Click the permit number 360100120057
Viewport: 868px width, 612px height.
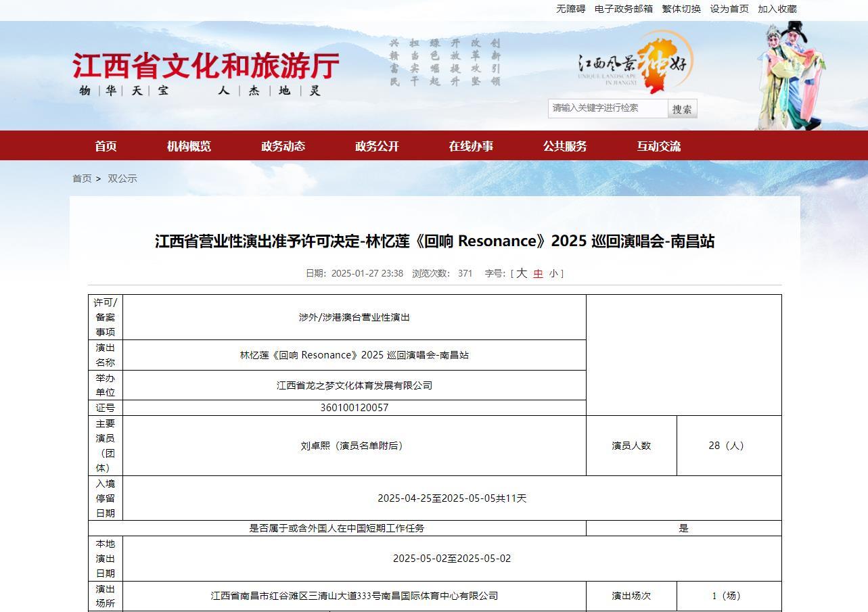pyautogui.click(x=354, y=408)
